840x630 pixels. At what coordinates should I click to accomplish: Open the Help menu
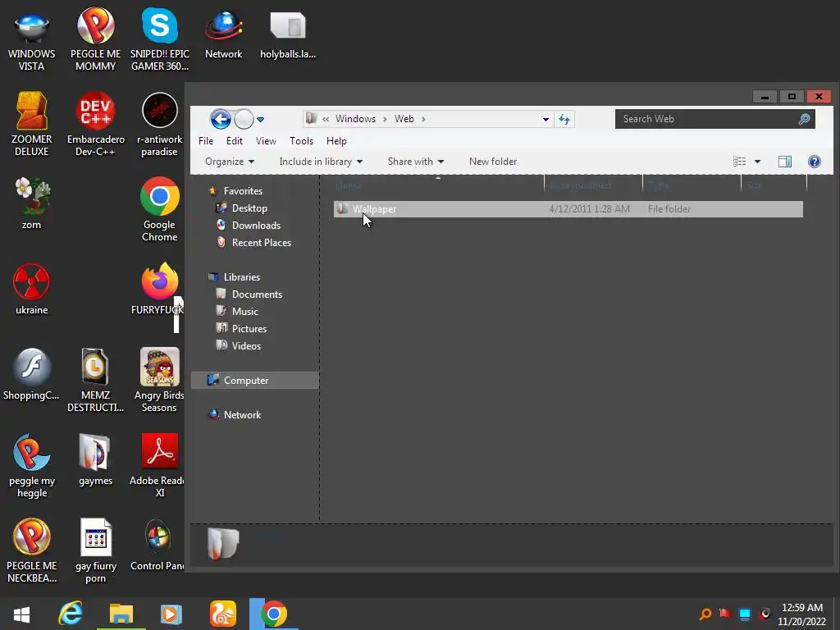pyautogui.click(x=336, y=141)
